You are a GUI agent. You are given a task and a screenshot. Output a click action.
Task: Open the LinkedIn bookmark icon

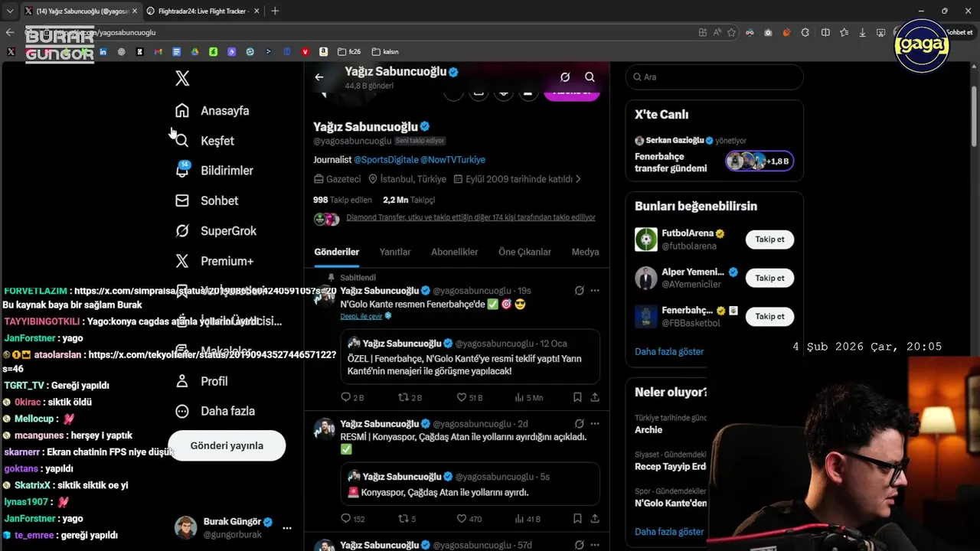pos(103,52)
